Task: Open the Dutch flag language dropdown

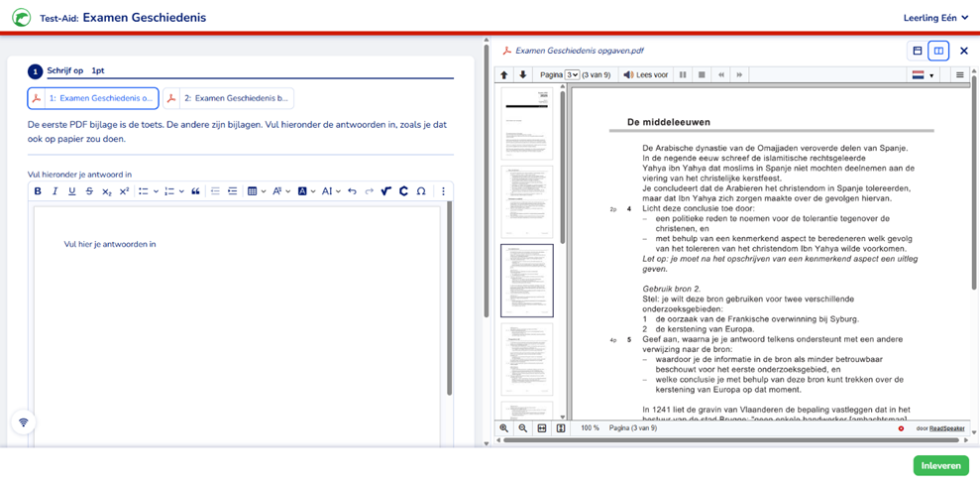Action: pos(923,75)
